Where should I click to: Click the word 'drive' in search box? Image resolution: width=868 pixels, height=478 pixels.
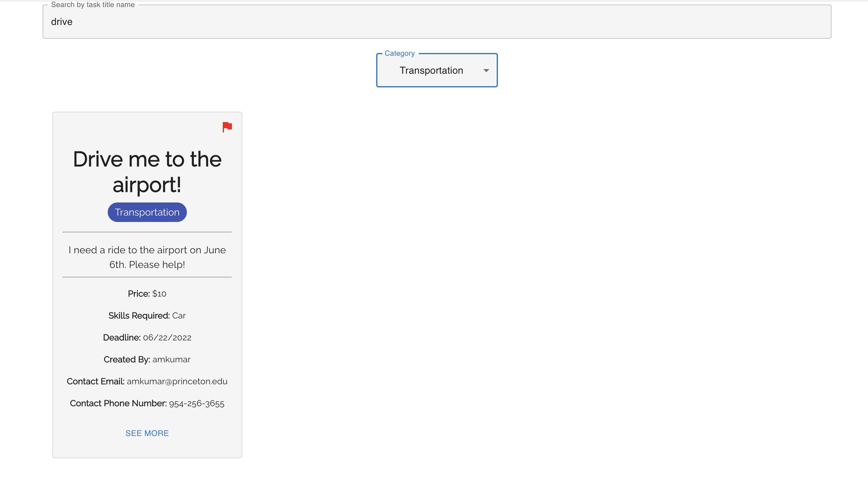62,22
